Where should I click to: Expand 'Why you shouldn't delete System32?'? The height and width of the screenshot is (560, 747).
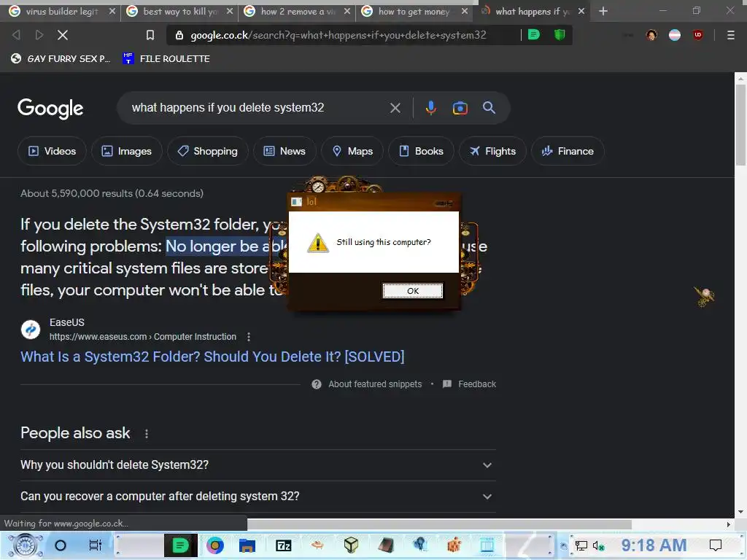pyautogui.click(x=258, y=464)
